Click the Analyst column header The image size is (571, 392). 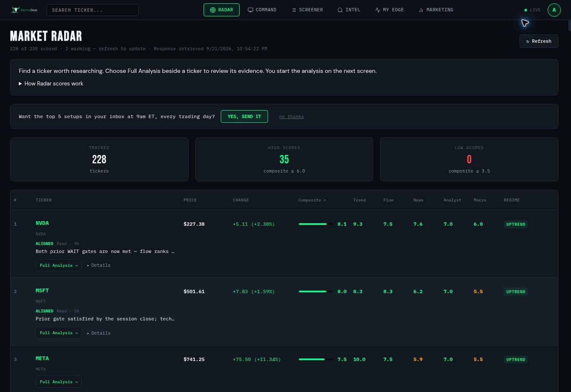(x=452, y=200)
